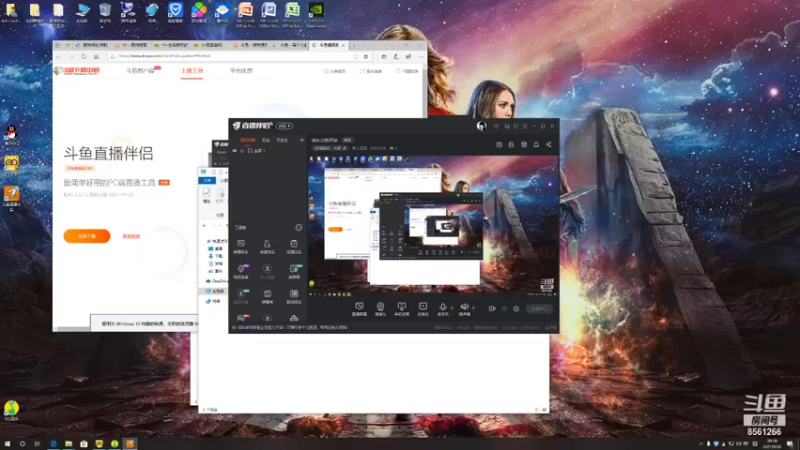Viewport: 800px width, 450px height.
Task: Toggle visibility eye of the fullscreen source
Action: [235, 151]
